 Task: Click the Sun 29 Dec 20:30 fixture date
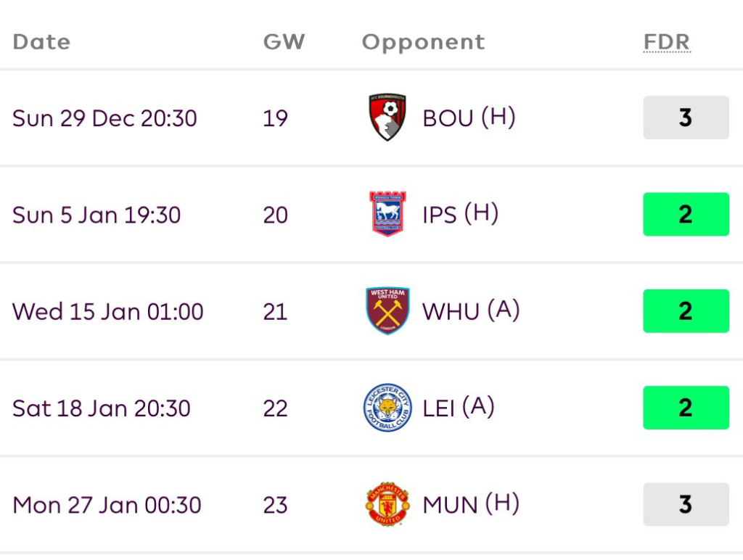[x=104, y=118]
